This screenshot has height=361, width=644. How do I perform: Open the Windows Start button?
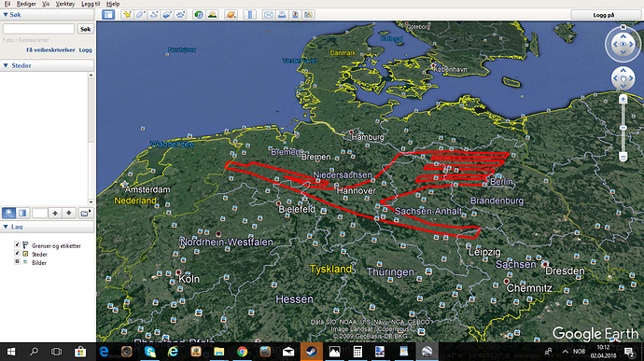click(11, 352)
